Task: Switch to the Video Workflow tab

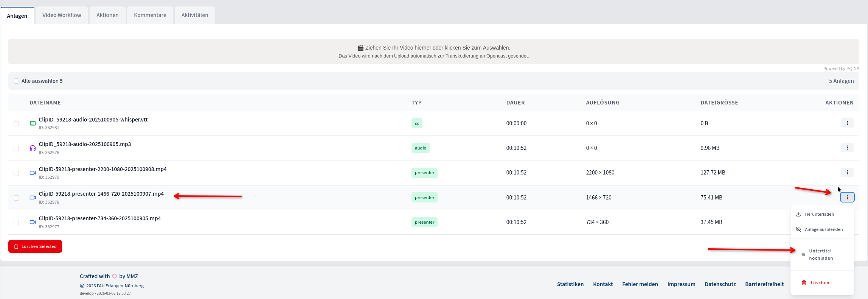Action: 62,15
